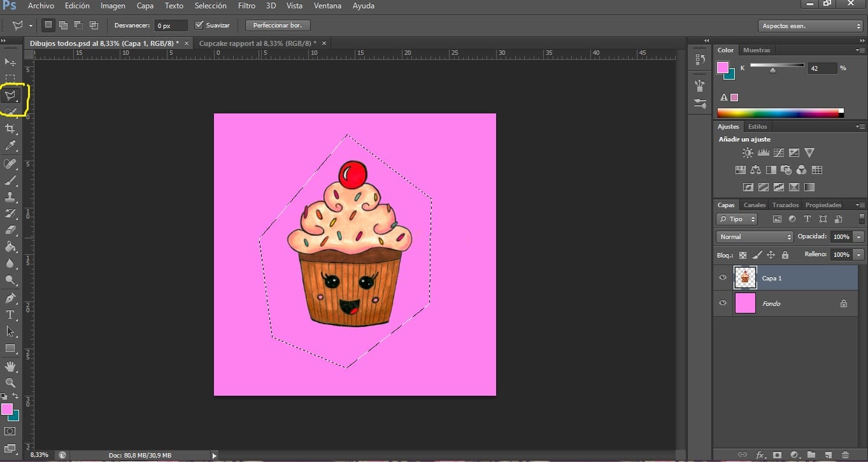
Task: Click the Desvanecer pixel value field
Action: (x=172, y=25)
